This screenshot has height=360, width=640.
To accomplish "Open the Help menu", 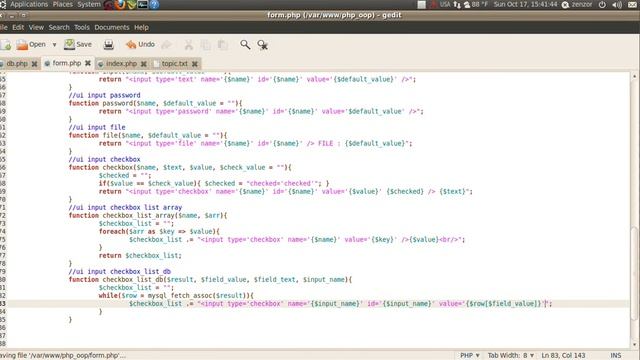I will tap(141, 27).
